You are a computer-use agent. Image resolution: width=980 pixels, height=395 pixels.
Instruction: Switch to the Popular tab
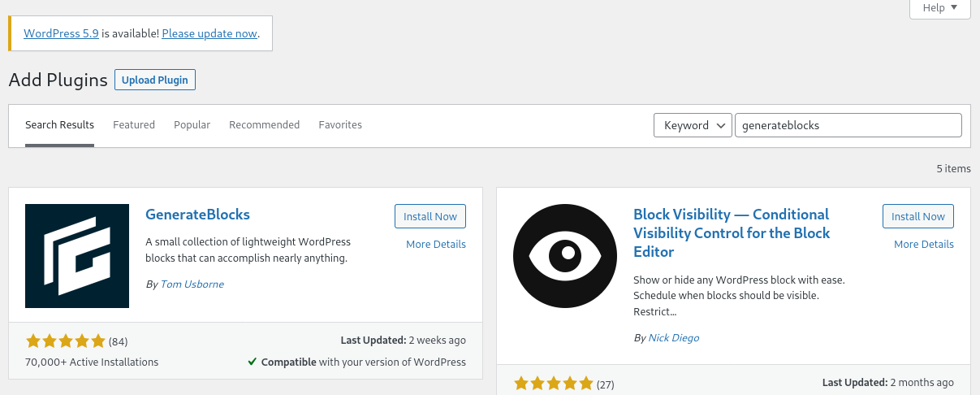(192, 125)
